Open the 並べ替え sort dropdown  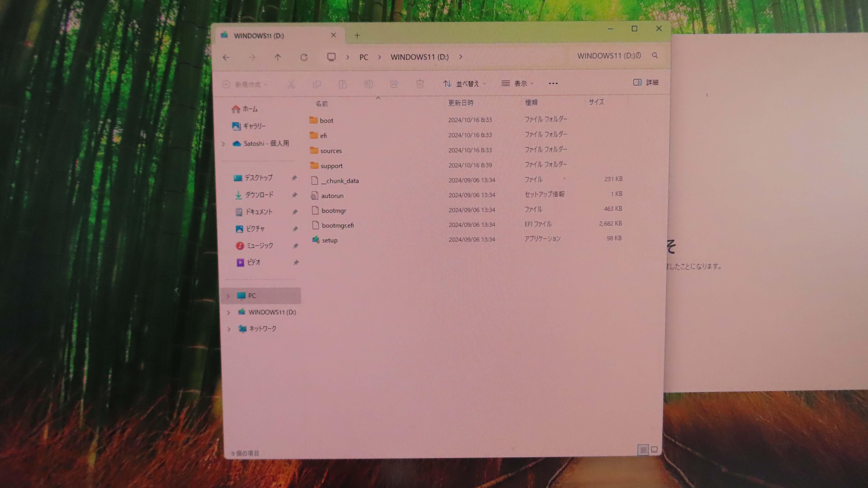[x=465, y=84]
